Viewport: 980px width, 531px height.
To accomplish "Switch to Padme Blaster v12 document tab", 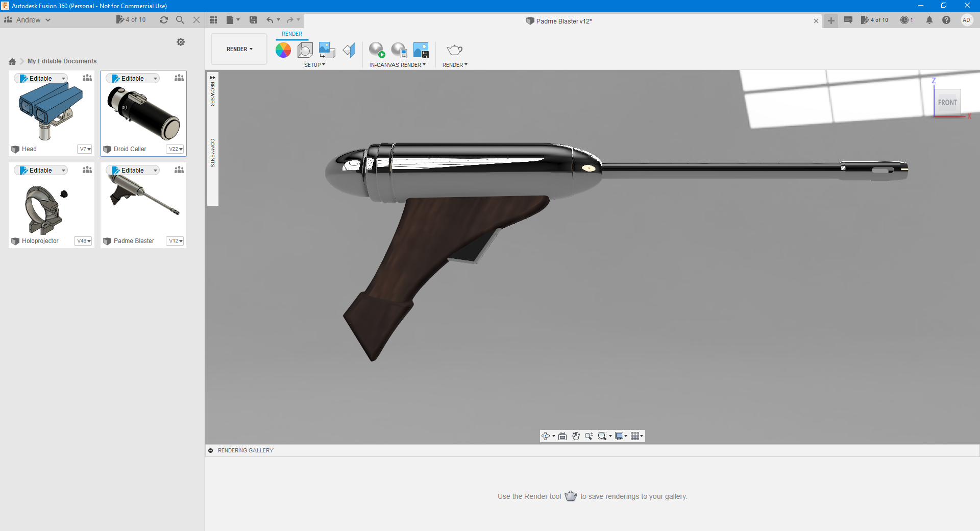I will [x=559, y=21].
